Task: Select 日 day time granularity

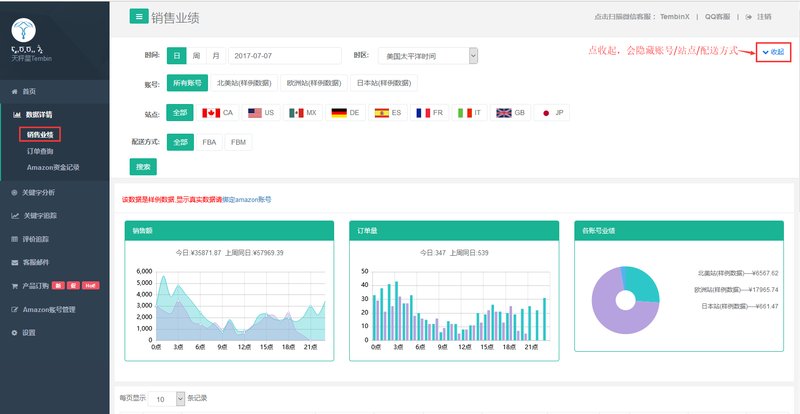Action: pos(177,56)
